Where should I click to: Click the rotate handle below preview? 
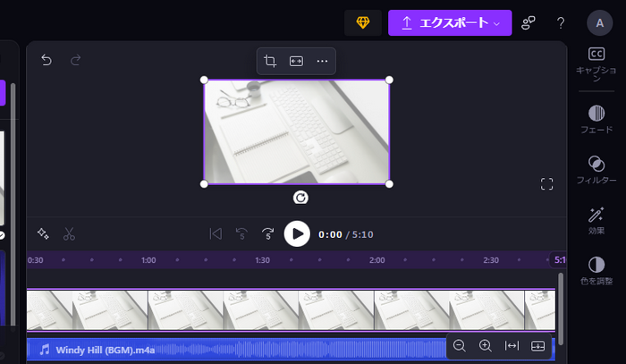click(x=300, y=198)
